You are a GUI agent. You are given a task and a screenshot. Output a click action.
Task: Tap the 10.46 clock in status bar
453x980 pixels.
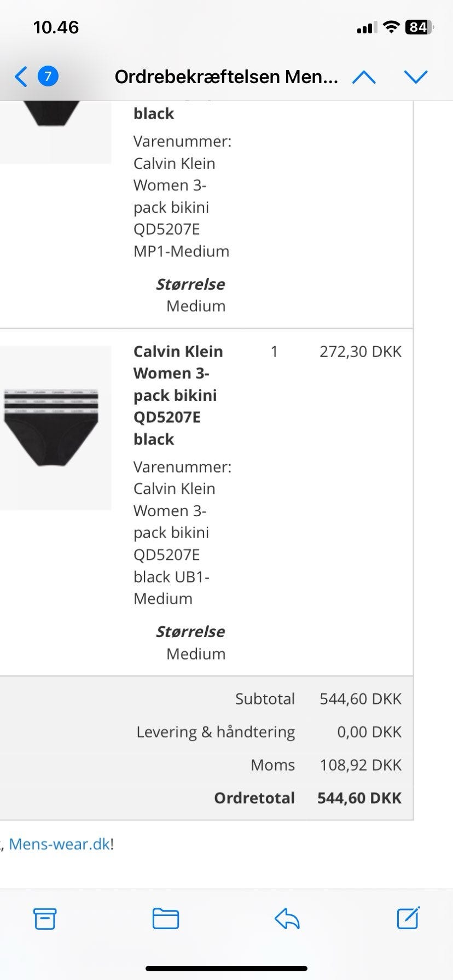click(56, 27)
